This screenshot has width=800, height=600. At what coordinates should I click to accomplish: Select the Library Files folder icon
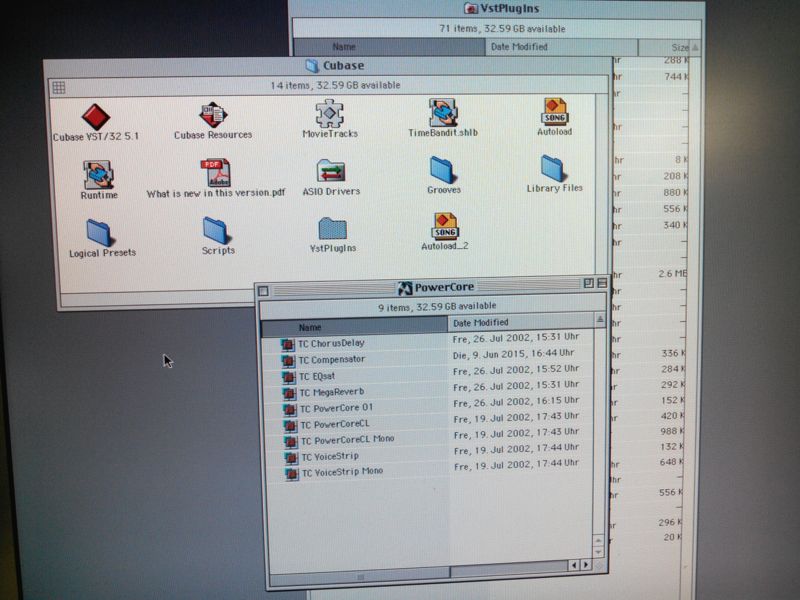553,168
